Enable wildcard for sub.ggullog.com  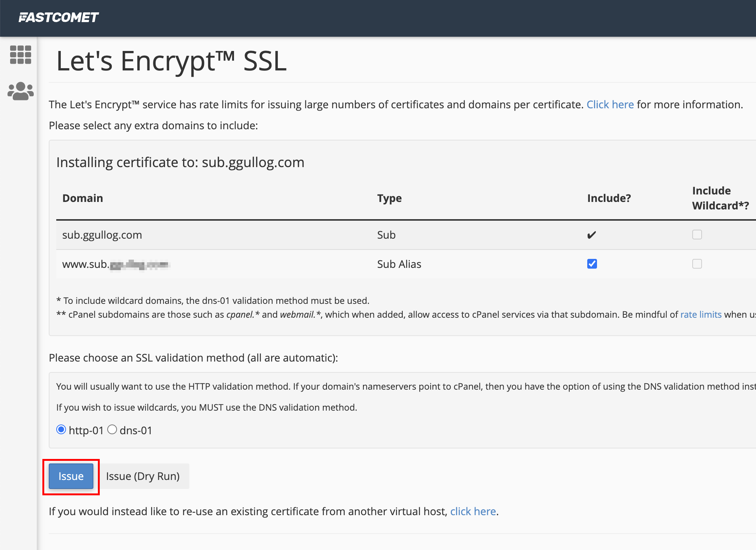[697, 235]
